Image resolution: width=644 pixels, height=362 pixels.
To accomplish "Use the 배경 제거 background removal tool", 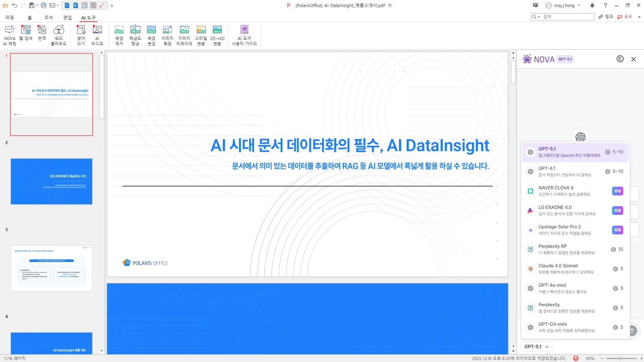I will [119, 35].
